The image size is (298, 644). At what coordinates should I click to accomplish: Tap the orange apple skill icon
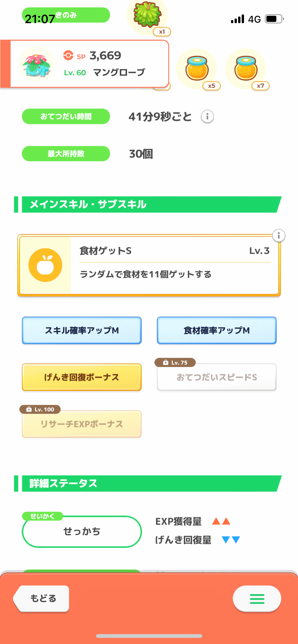coord(45,265)
